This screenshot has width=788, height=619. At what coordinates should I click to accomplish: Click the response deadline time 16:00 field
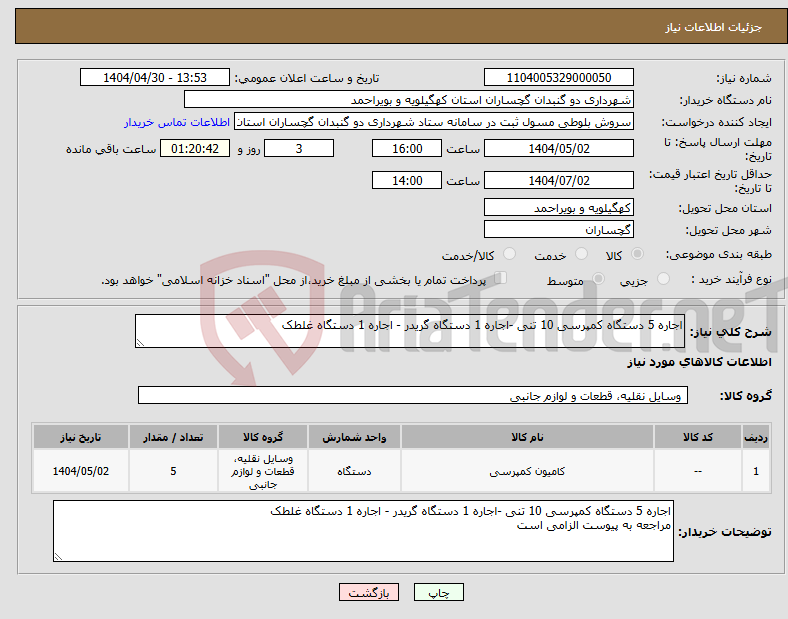[x=407, y=149]
